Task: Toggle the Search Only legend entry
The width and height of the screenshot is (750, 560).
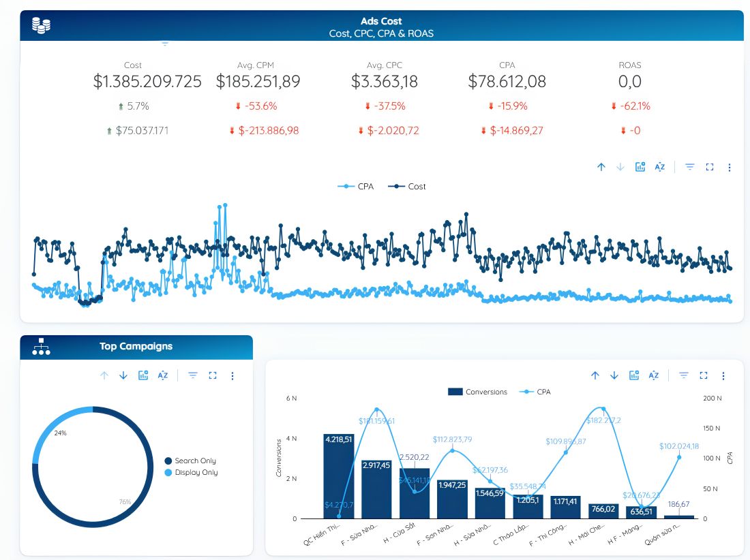Action: coord(190,461)
